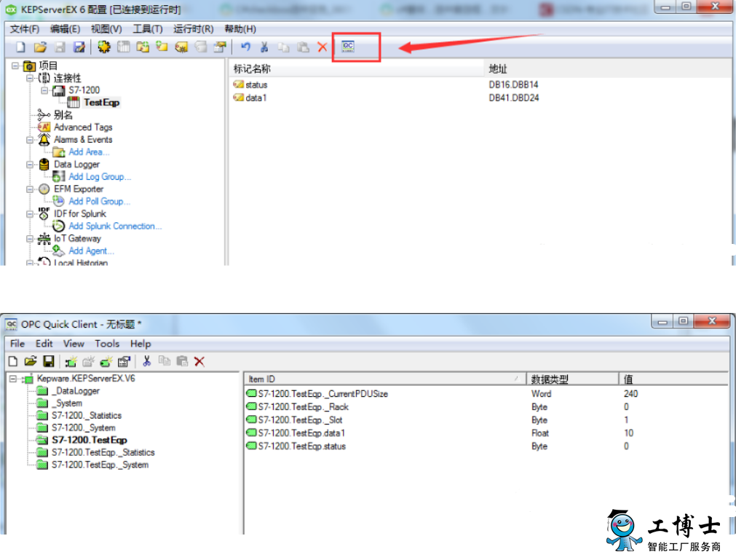Select the _DataLogger group folder

click(x=76, y=391)
